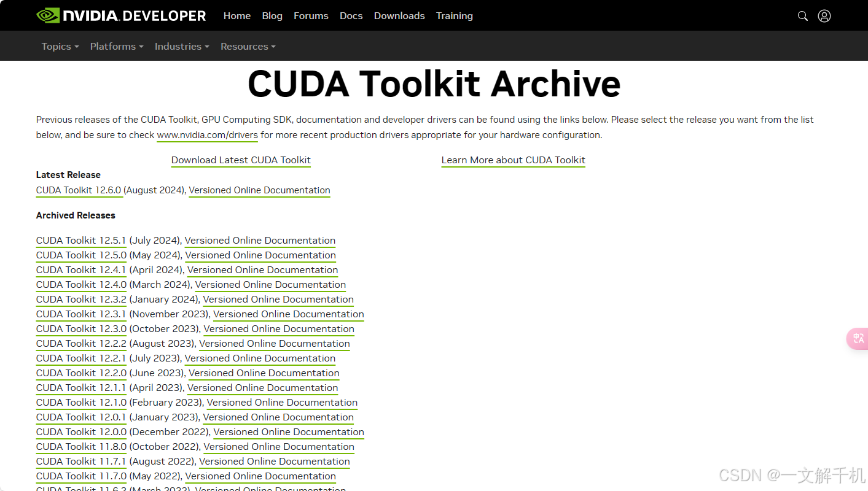This screenshot has height=491, width=868.
Task: Click Download Latest CUDA Toolkit
Action: pos(241,160)
